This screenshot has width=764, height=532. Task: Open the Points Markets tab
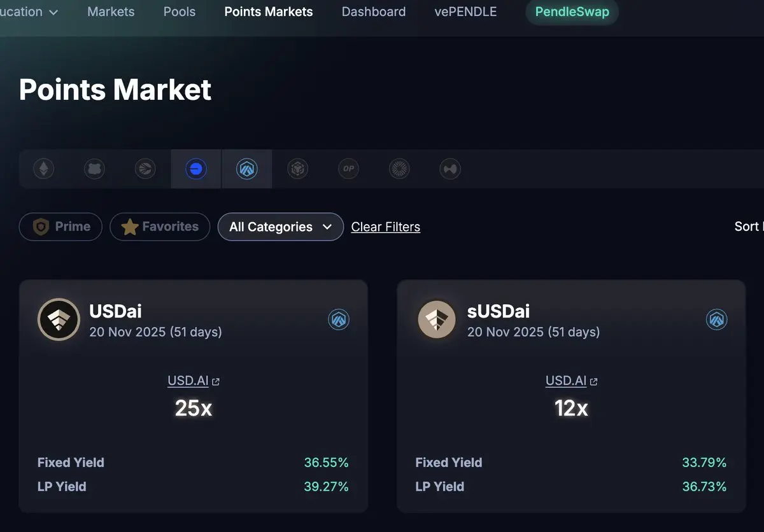(269, 12)
